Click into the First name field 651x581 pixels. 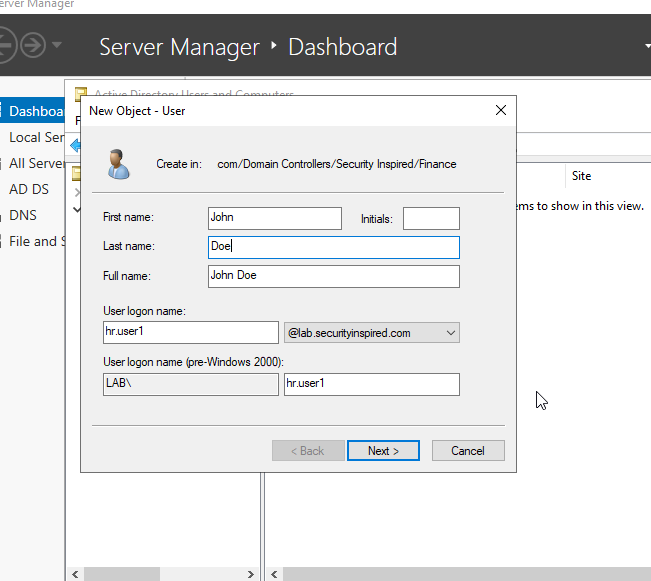click(275, 218)
